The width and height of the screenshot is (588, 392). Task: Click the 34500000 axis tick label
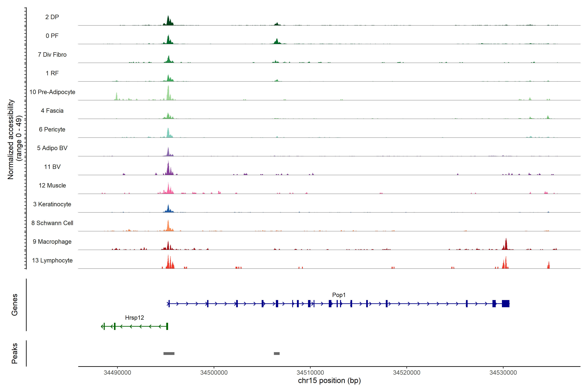point(214,373)
